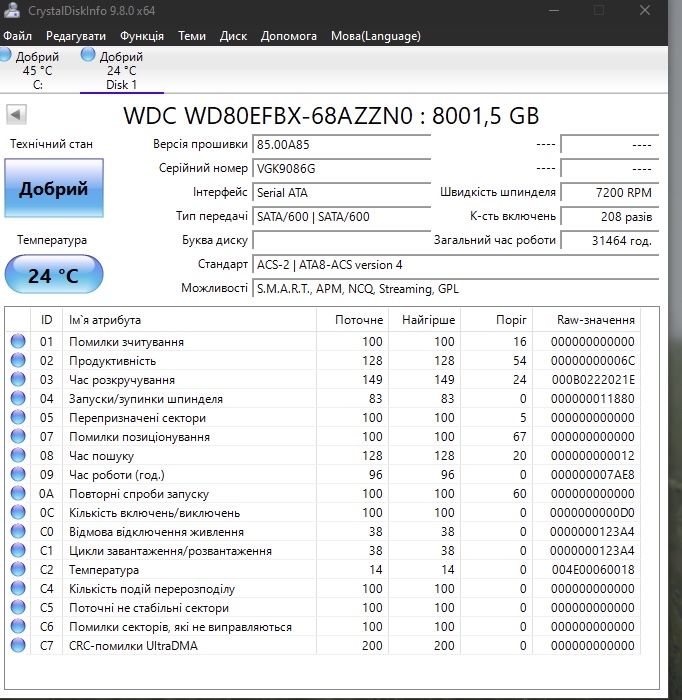Image resolution: width=682 pixels, height=700 pixels.
Task: Click status orb for attribute 04
Action: [18, 398]
